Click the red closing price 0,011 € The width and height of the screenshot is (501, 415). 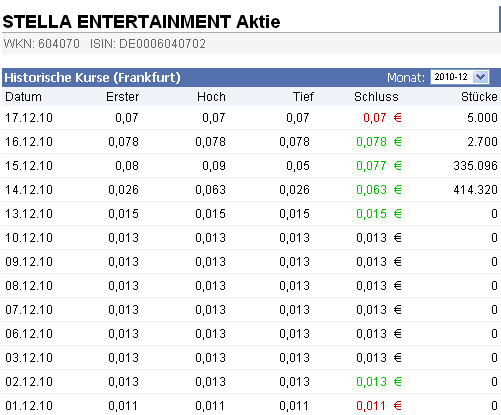coord(379,406)
